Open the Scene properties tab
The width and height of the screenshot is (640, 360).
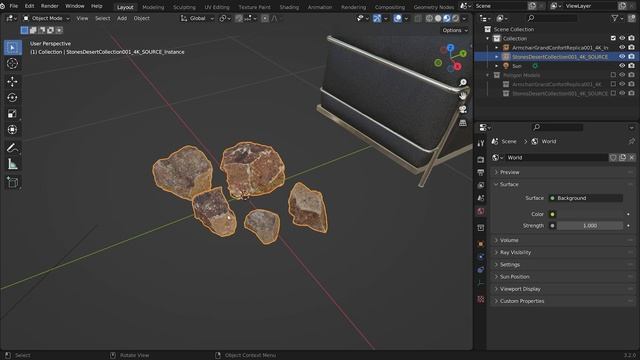click(481, 198)
